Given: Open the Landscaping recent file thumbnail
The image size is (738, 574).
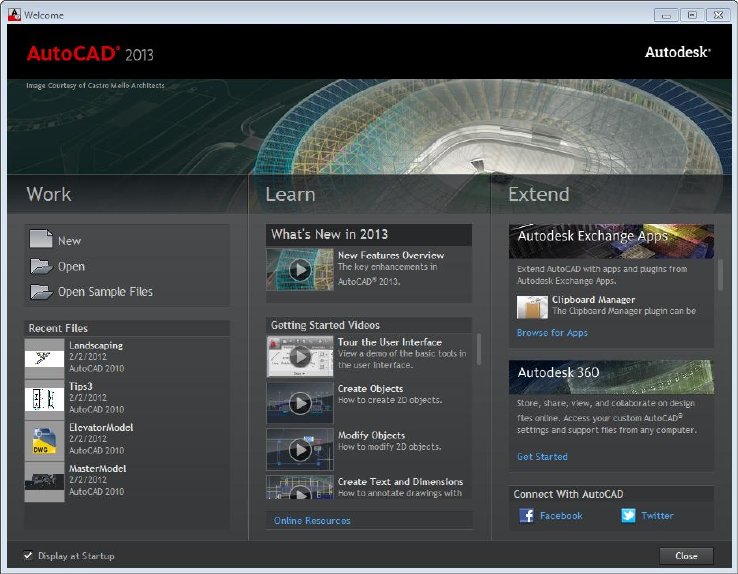Looking at the screenshot, I should 44,359.
